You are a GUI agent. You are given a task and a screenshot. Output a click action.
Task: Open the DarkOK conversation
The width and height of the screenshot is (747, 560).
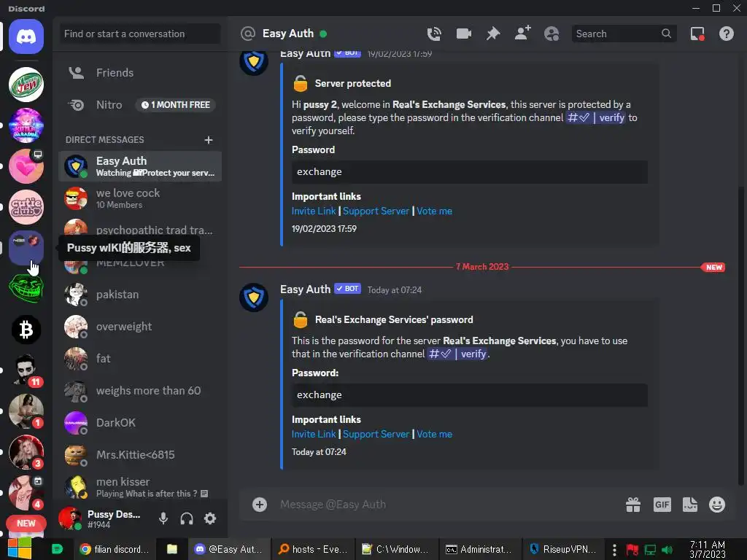click(x=140, y=423)
